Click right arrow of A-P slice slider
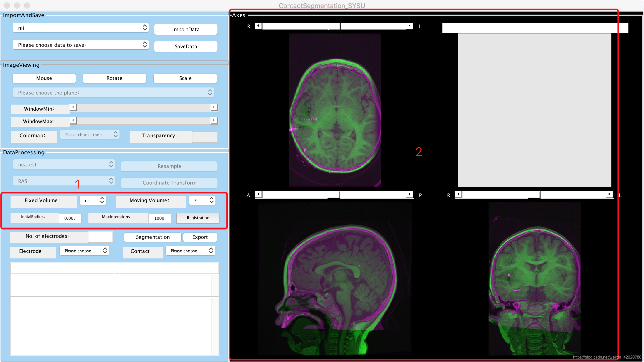Screen dimensions: 644x362 pos(409,194)
